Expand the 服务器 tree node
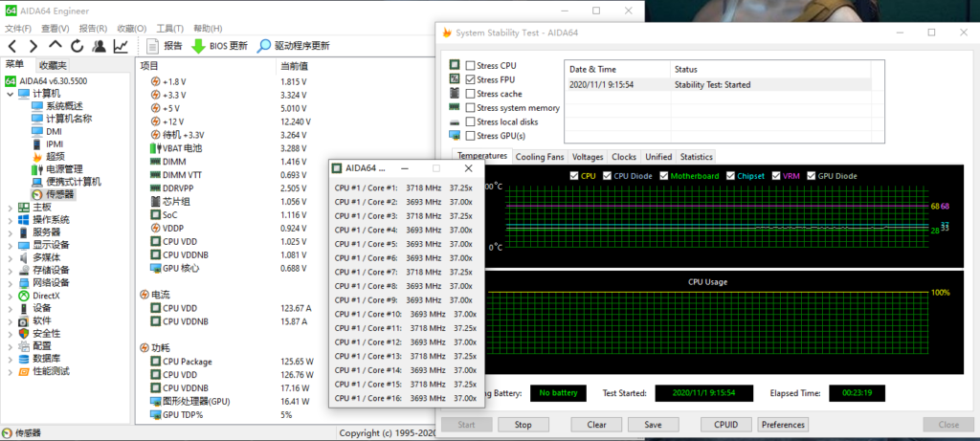The width and height of the screenshot is (980, 441). tap(10, 232)
